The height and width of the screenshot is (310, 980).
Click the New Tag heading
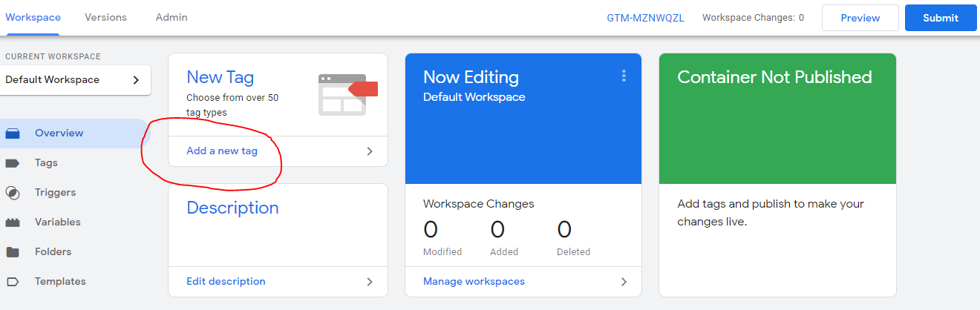[220, 77]
